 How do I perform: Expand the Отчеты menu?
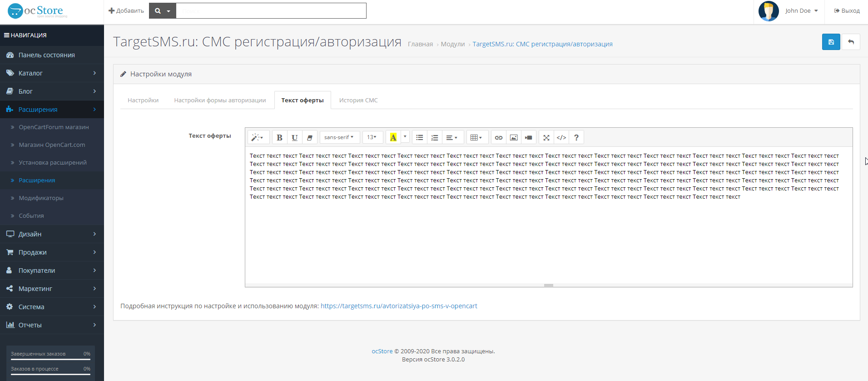pyautogui.click(x=52, y=325)
